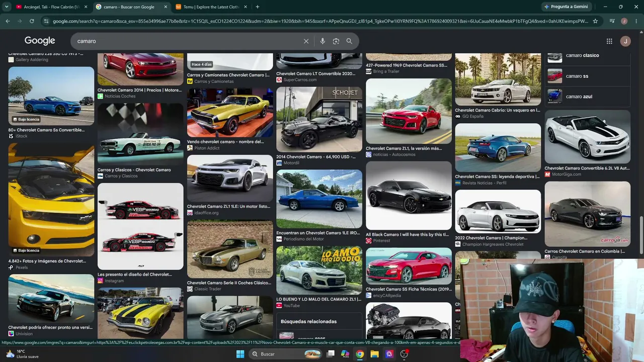644x362 pixels.
Task: Open the Piston Addict yellow Camaro image
Action: 230,113
